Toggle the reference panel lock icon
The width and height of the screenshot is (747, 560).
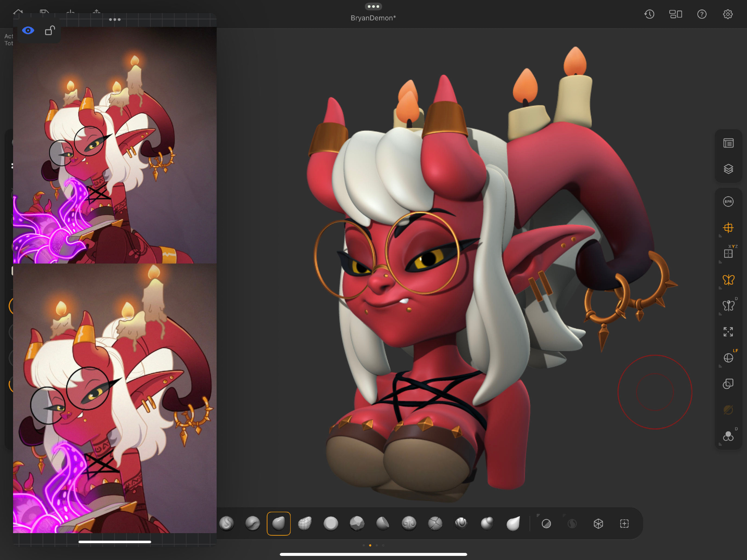point(50,31)
